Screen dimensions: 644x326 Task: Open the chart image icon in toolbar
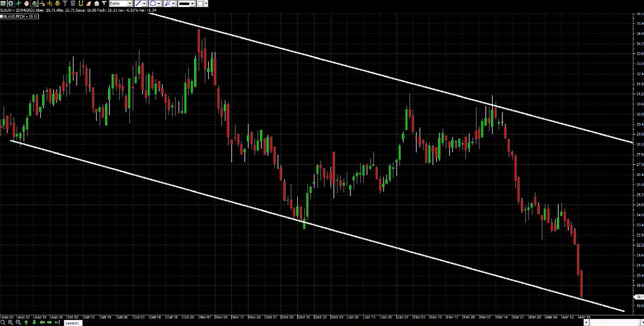tap(3, 3)
